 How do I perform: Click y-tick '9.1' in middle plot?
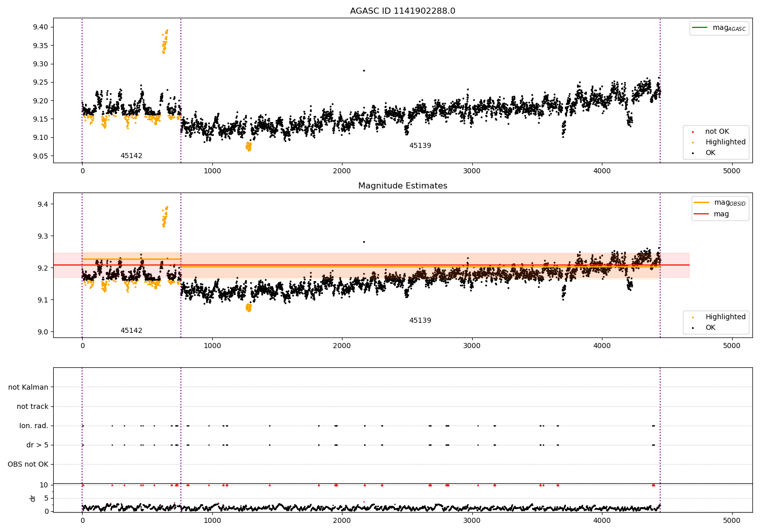pos(42,300)
